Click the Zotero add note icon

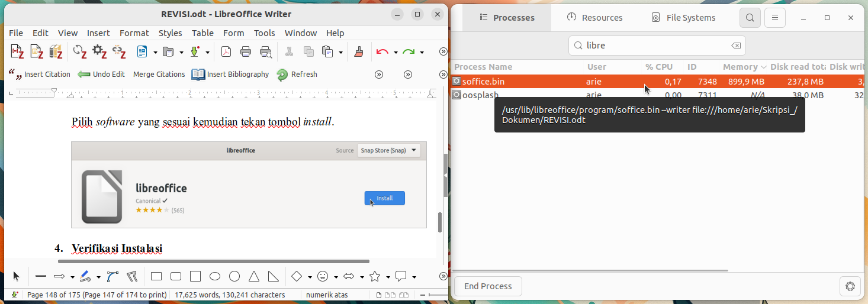[37, 52]
